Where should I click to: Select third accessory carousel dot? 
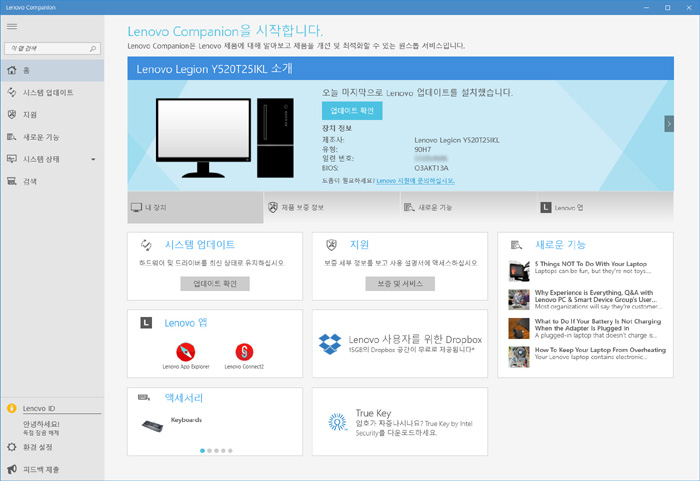tap(217, 451)
